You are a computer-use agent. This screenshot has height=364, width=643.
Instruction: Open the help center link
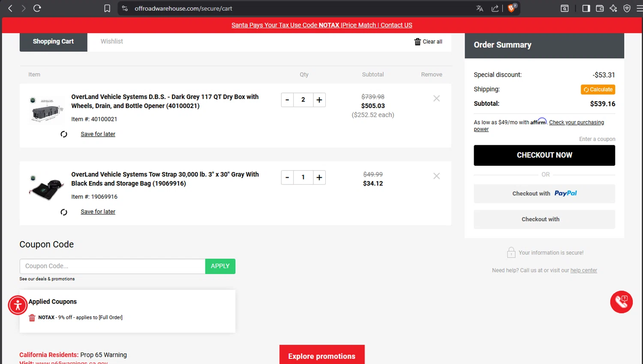583,271
